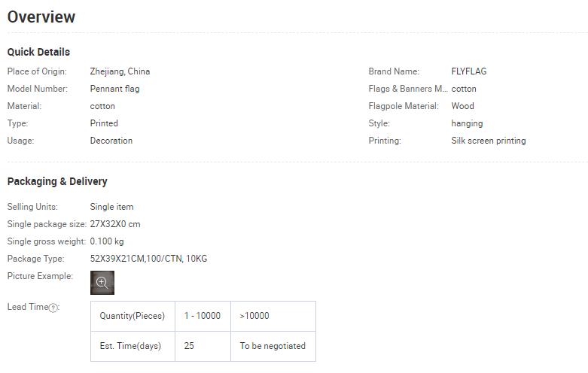Image resolution: width=588 pixels, height=373 pixels.
Task: Click the Single item selling units value
Action: (111, 207)
